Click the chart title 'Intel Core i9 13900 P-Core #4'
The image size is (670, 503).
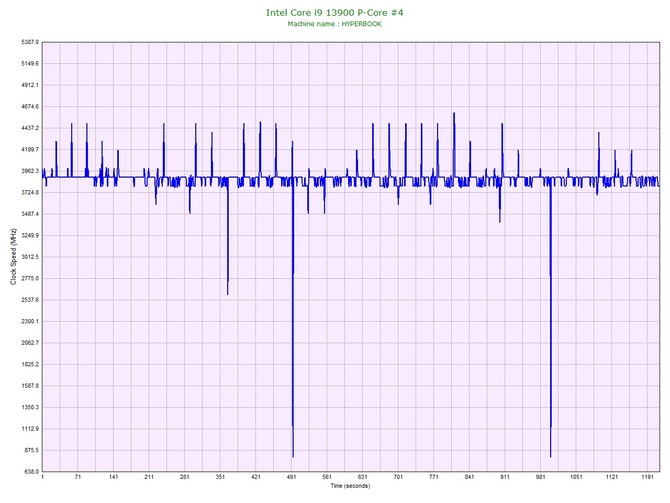tap(335, 12)
